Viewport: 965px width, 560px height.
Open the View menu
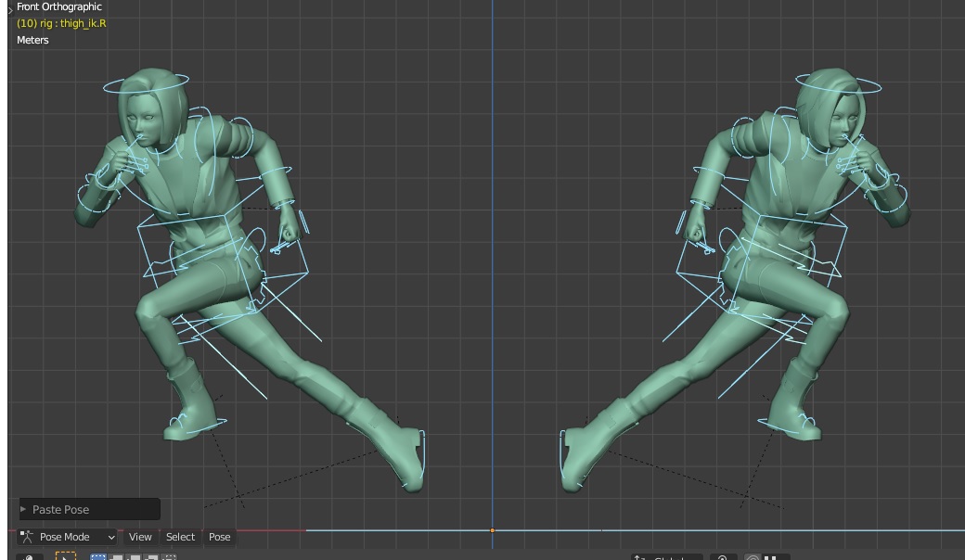(x=139, y=537)
